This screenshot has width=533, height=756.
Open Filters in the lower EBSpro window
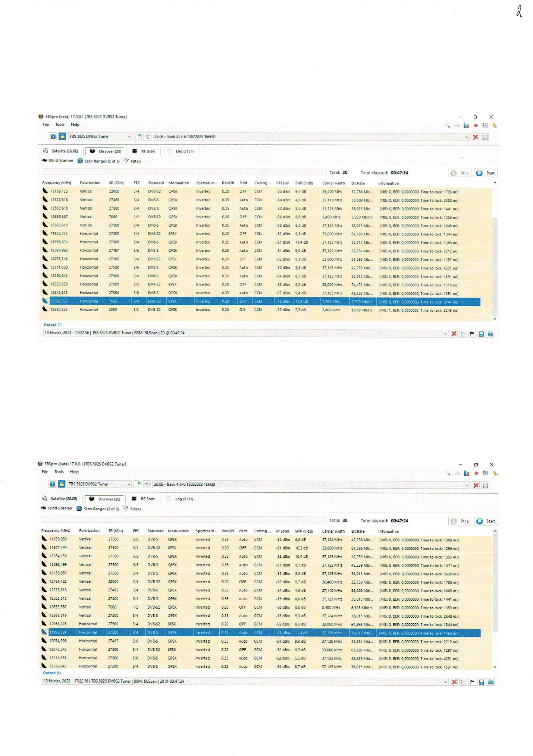[132, 509]
